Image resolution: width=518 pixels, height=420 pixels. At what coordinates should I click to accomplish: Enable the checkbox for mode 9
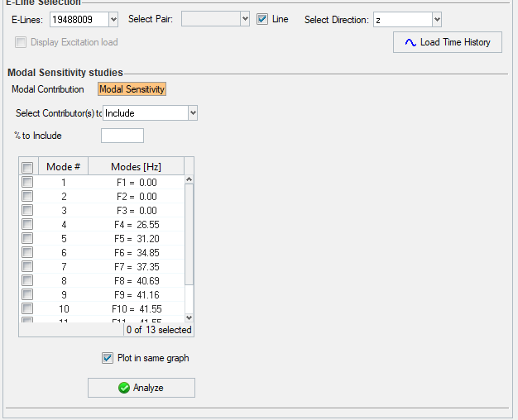click(x=27, y=294)
